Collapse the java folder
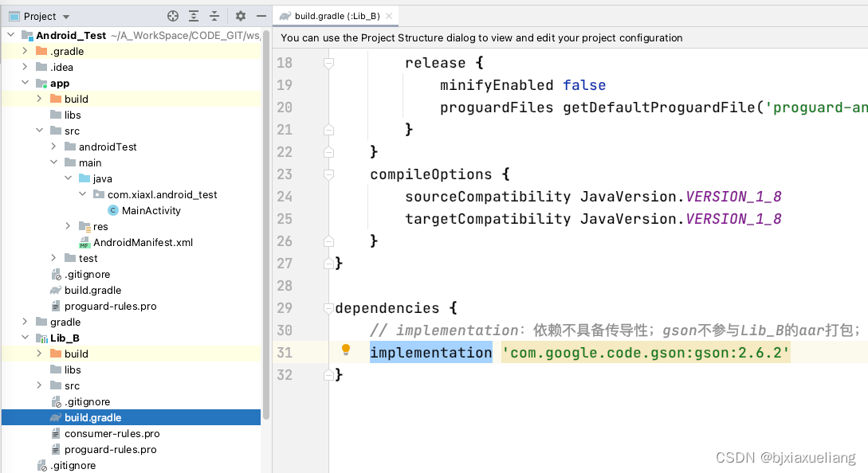Image resolution: width=868 pixels, height=473 pixels. click(68, 178)
